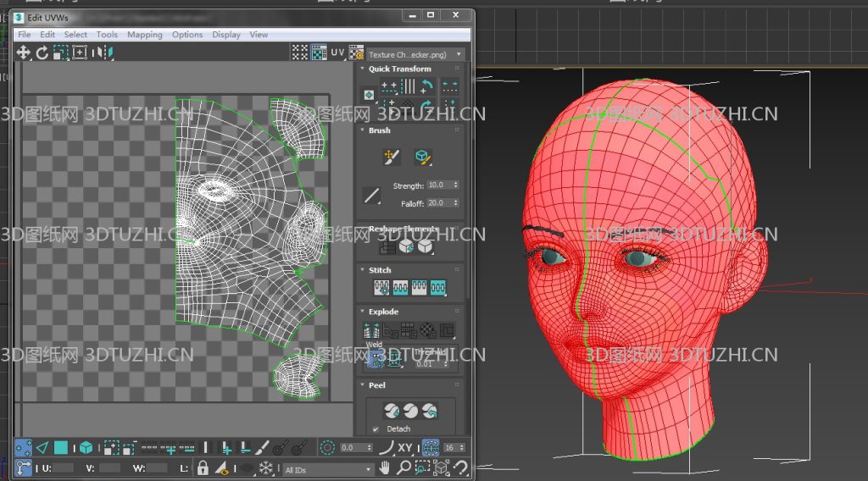Select the Rotate selected subobjects tool
Screen dimensions: 868x481
(42, 53)
